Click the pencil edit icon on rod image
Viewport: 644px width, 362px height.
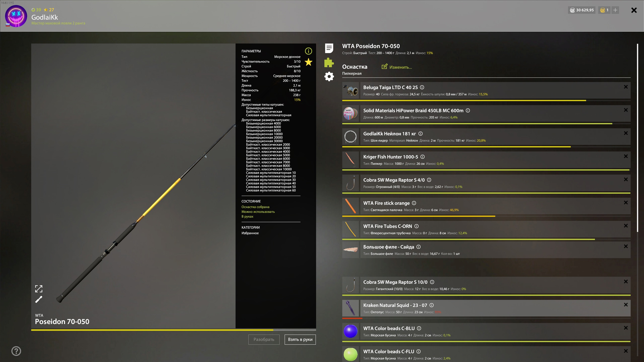(x=39, y=299)
